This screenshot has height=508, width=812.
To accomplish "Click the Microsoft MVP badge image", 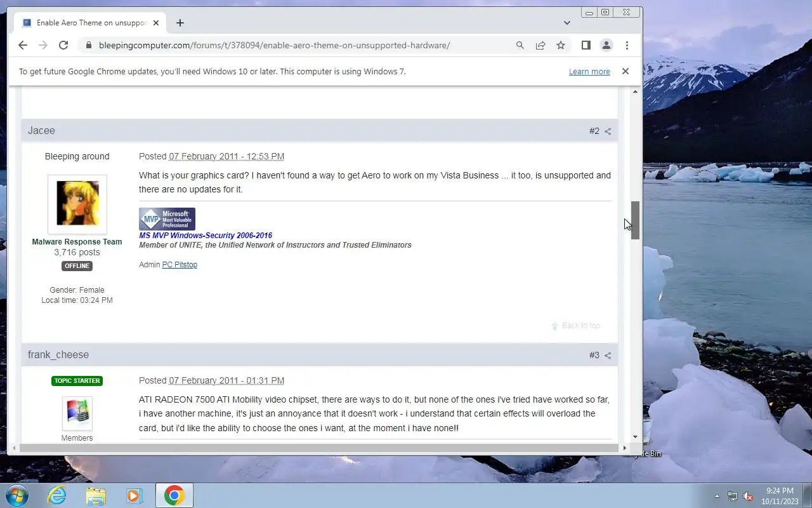I will pyautogui.click(x=167, y=219).
